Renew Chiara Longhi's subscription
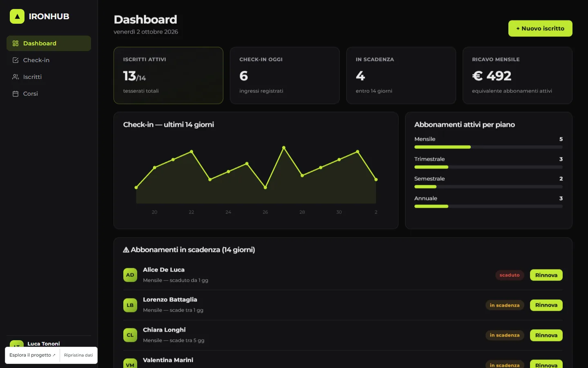The image size is (588, 368). pos(546,335)
